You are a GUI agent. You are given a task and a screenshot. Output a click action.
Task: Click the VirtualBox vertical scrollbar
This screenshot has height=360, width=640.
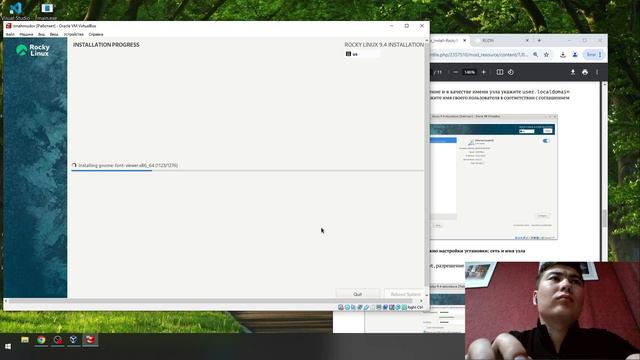pos(427,163)
